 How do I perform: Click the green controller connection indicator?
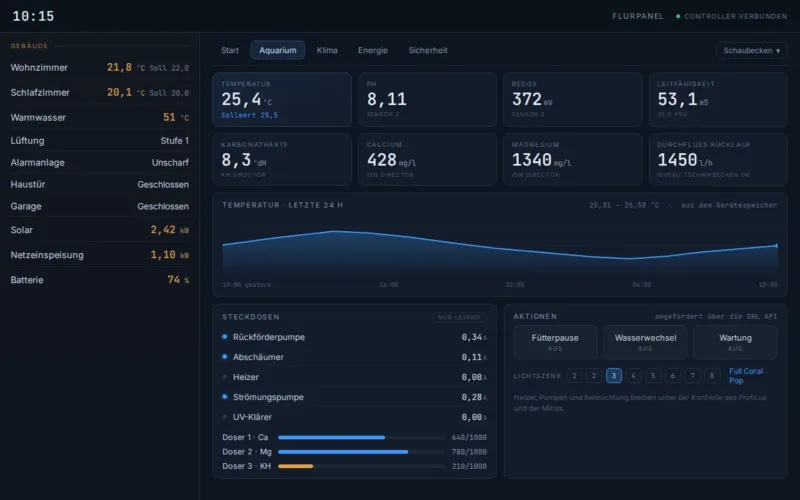pos(678,16)
